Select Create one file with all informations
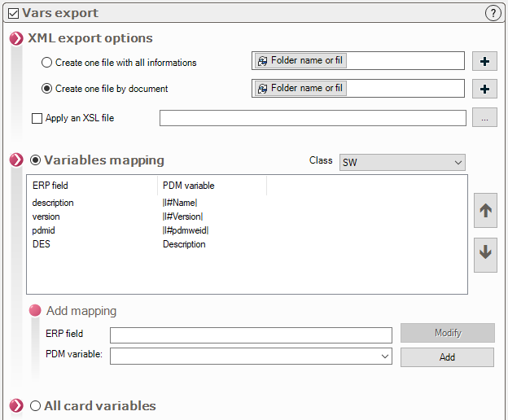Image resolution: width=508 pixels, height=420 pixels. click(47, 63)
